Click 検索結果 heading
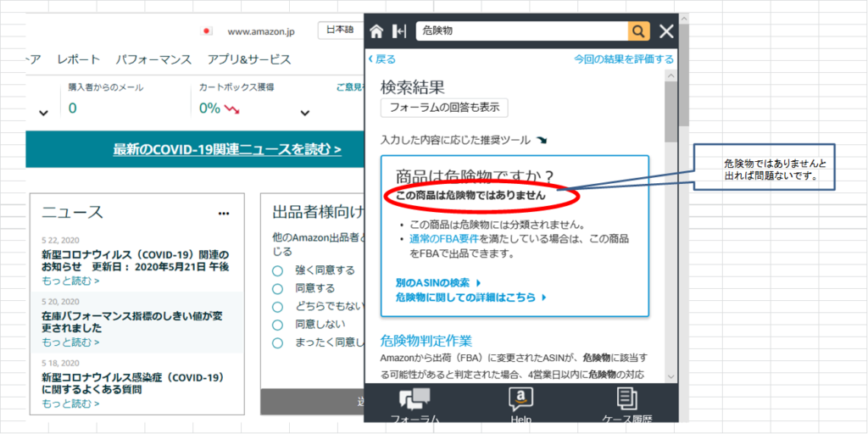 click(x=413, y=87)
